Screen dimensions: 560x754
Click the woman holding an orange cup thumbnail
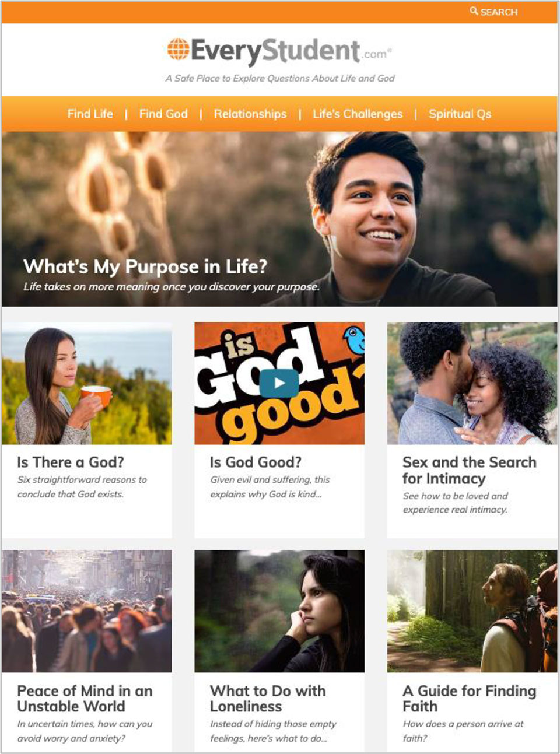pos(86,383)
